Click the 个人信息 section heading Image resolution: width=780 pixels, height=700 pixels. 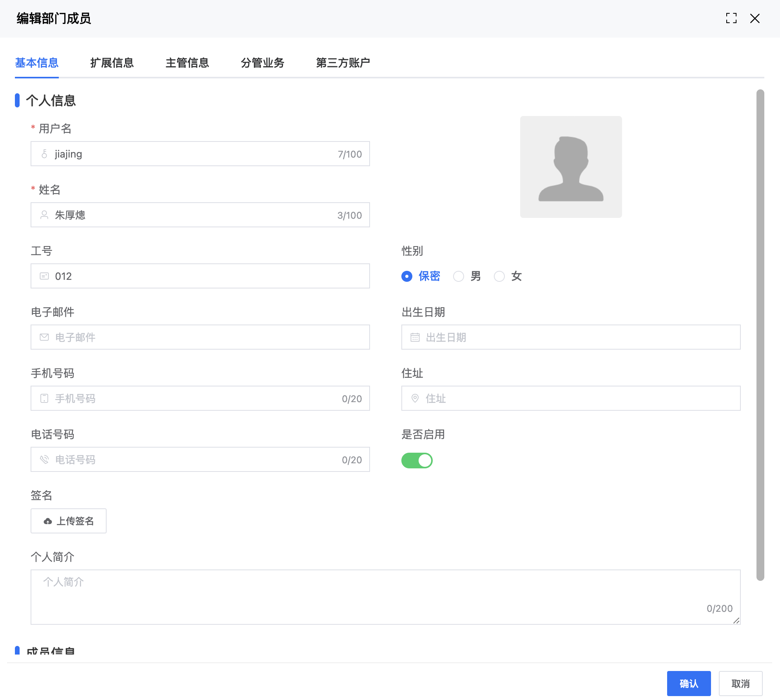tap(51, 101)
